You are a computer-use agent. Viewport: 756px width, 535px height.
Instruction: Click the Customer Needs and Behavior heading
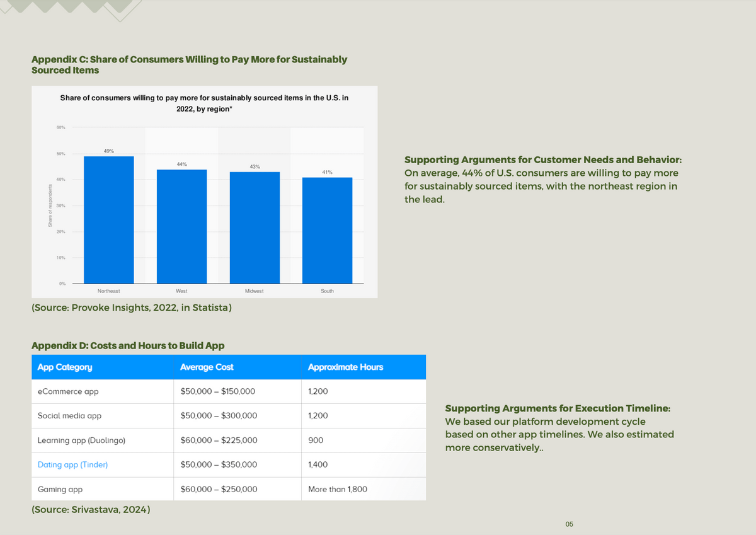pyautogui.click(x=543, y=159)
